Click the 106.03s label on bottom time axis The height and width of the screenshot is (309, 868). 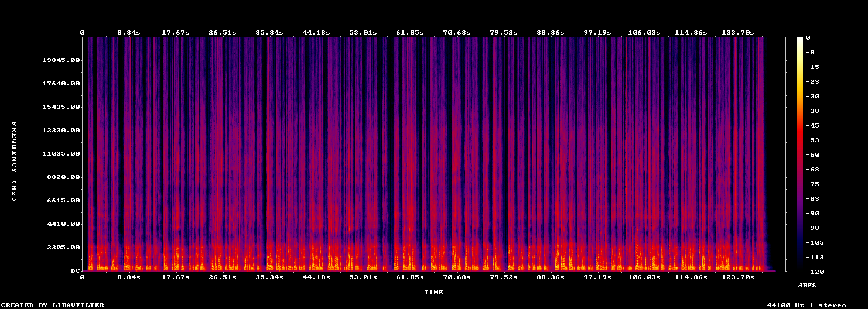click(x=644, y=277)
